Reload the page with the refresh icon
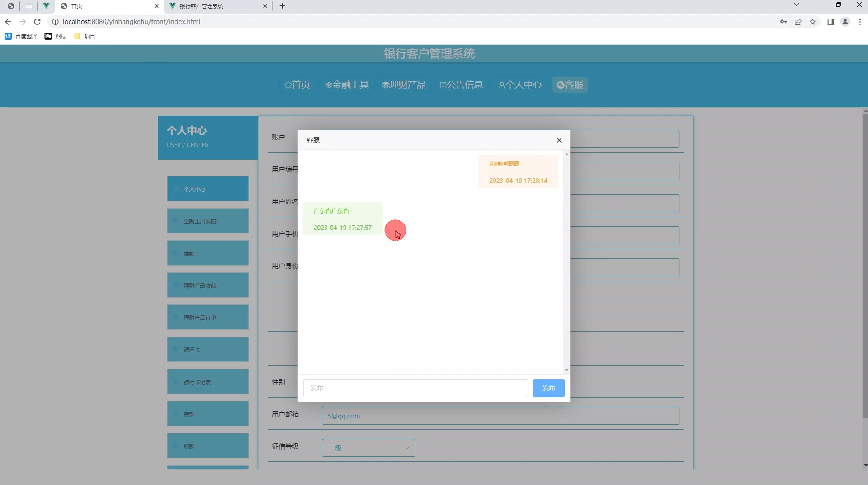868x485 pixels. tap(38, 22)
